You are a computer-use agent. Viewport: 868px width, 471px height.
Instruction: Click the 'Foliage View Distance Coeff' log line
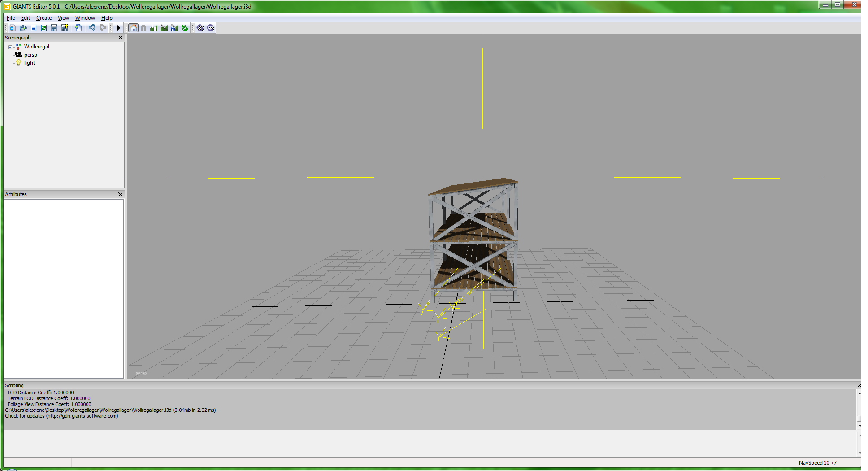pyautogui.click(x=49, y=404)
